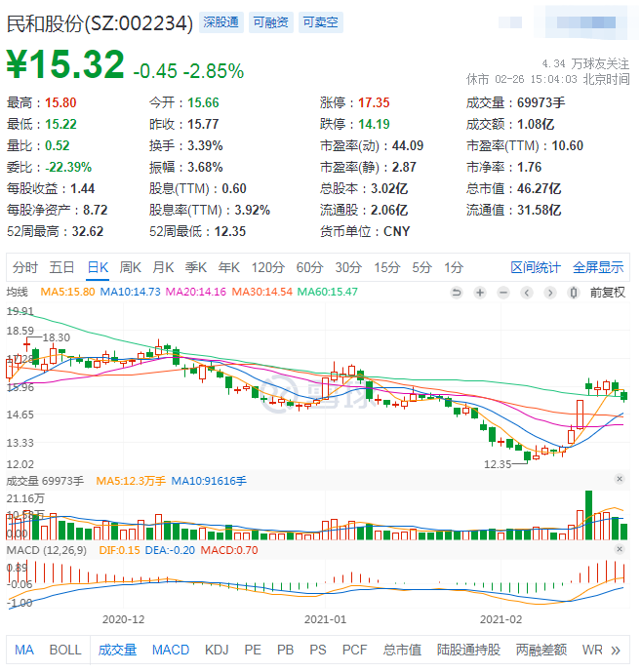Switch to the 五日 chart tab
Image resolution: width=641 pixels, height=672 pixels.
[61, 267]
